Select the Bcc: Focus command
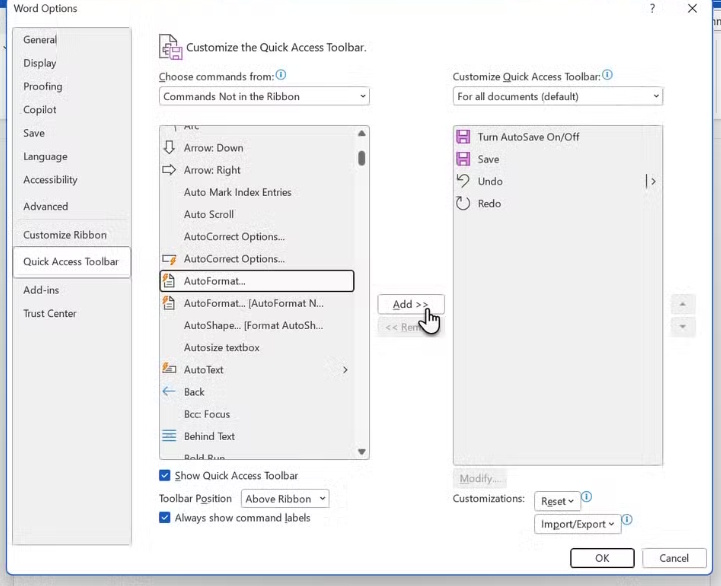This screenshot has width=721, height=586. [257, 414]
